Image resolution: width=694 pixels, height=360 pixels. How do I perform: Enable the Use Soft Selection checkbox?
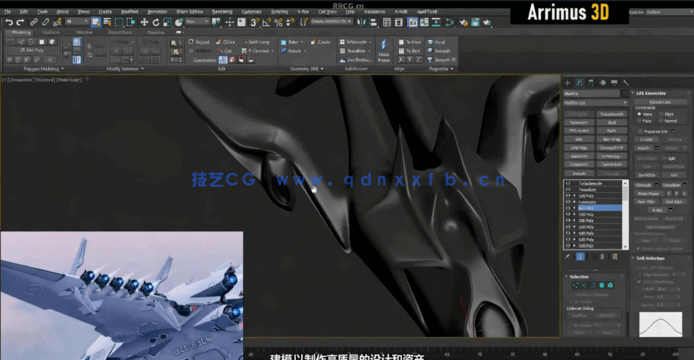click(639, 267)
